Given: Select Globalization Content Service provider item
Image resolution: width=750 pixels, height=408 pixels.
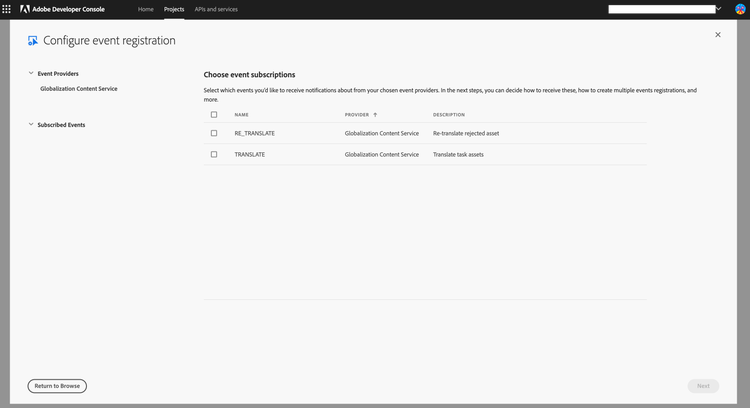Looking at the screenshot, I should click(x=79, y=89).
